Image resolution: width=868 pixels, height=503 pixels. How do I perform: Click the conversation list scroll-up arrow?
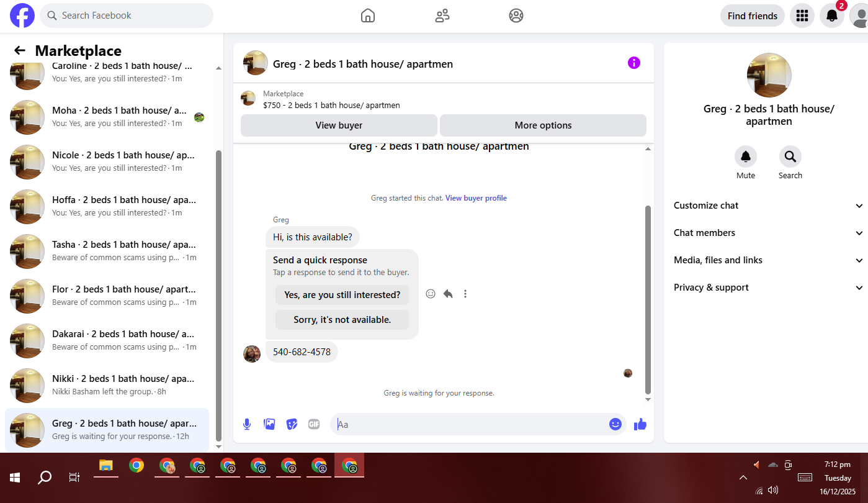coord(218,68)
